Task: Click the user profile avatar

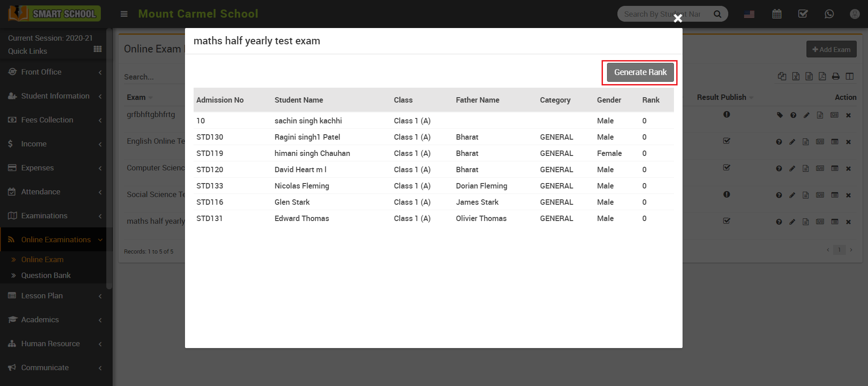Action: pos(854,14)
